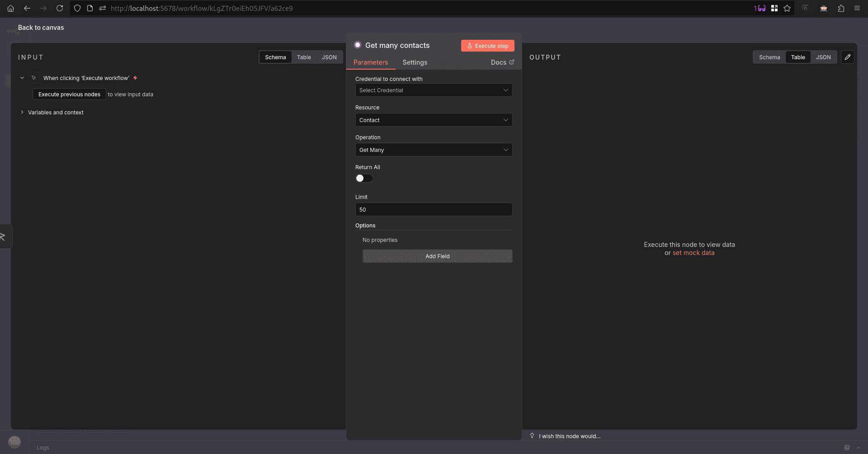The image size is (868, 454).
Task: Select the JSON view in the OUTPUT panel
Action: coord(823,57)
